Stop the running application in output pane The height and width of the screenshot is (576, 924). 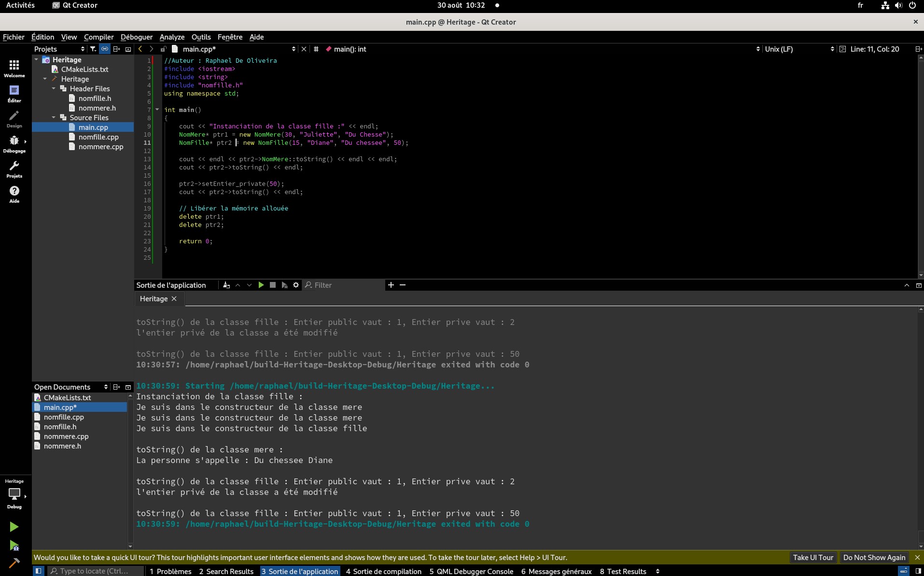[273, 285]
